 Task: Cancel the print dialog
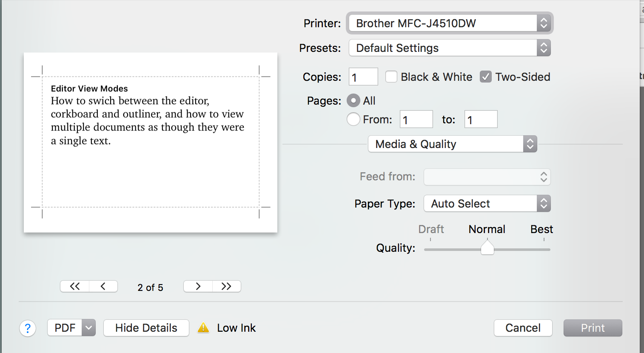(x=523, y=328)
